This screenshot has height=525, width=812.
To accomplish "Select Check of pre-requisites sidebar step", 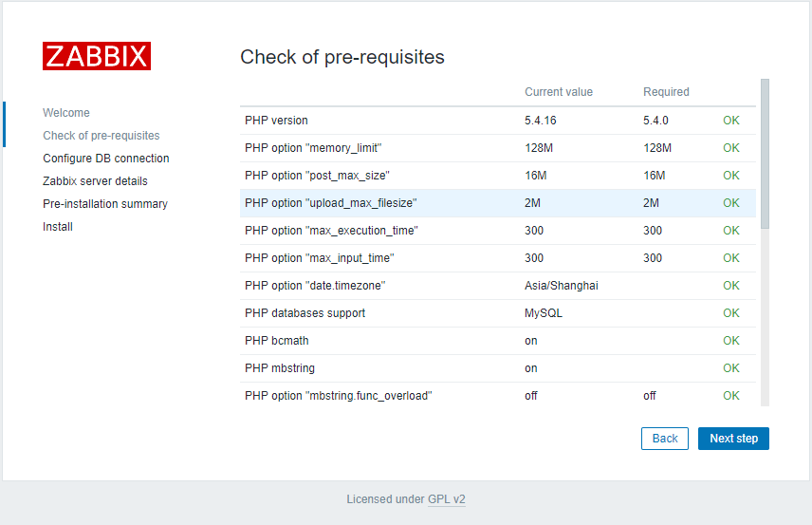I will pos(101,135).
